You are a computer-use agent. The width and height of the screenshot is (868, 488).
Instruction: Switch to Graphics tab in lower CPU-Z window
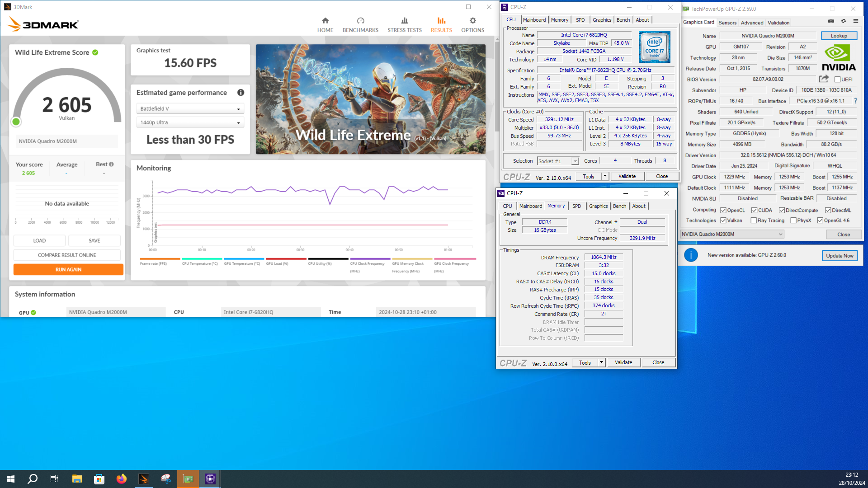(x=598, y=206)
